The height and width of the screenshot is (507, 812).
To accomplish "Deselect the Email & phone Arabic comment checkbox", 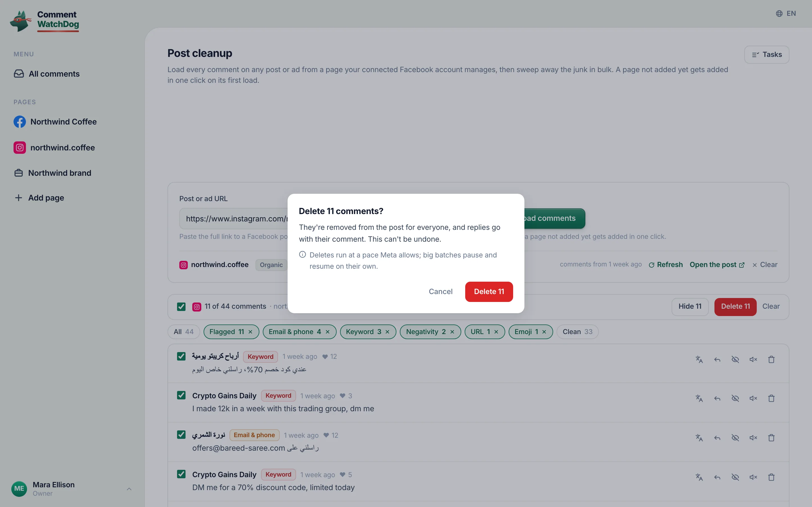I will pos(181,435).
